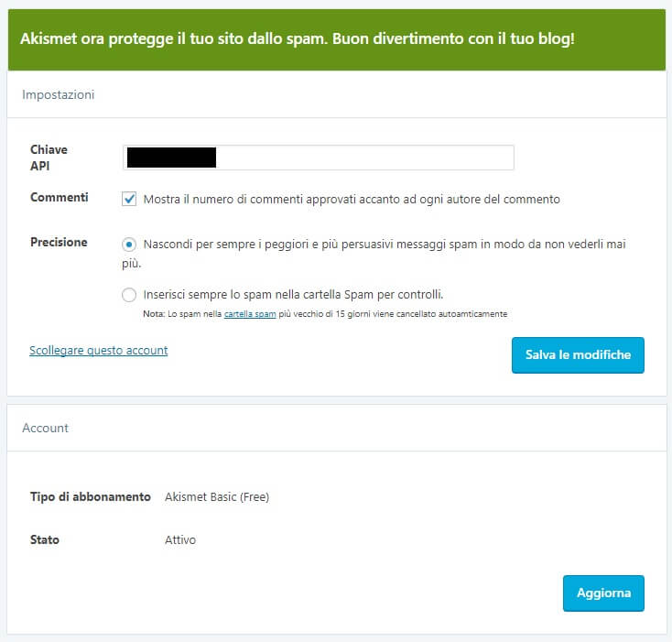Click the "Chiave API" field label
This screenshot has height=642, width=672.
[49, 158]
